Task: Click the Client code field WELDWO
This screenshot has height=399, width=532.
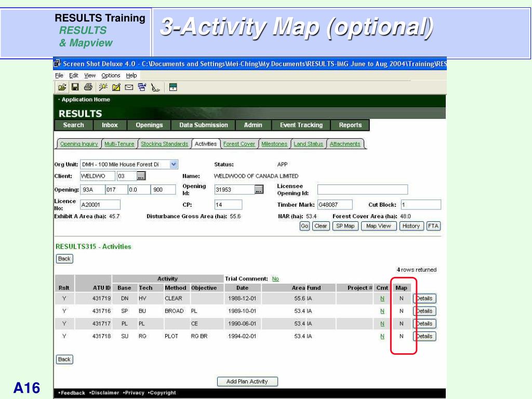Action: click(97, 176)
